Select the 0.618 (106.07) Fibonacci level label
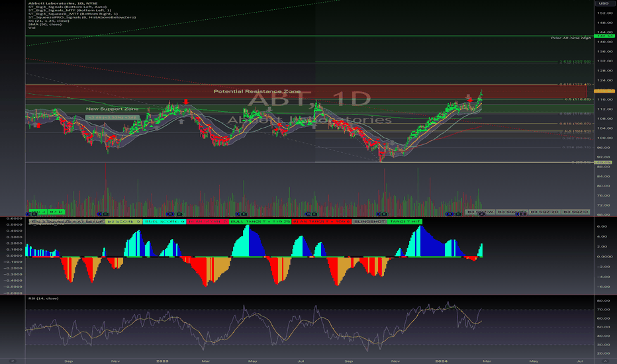Image resolution: width=617 pixels, height=364 pixels. click(575, 124)
